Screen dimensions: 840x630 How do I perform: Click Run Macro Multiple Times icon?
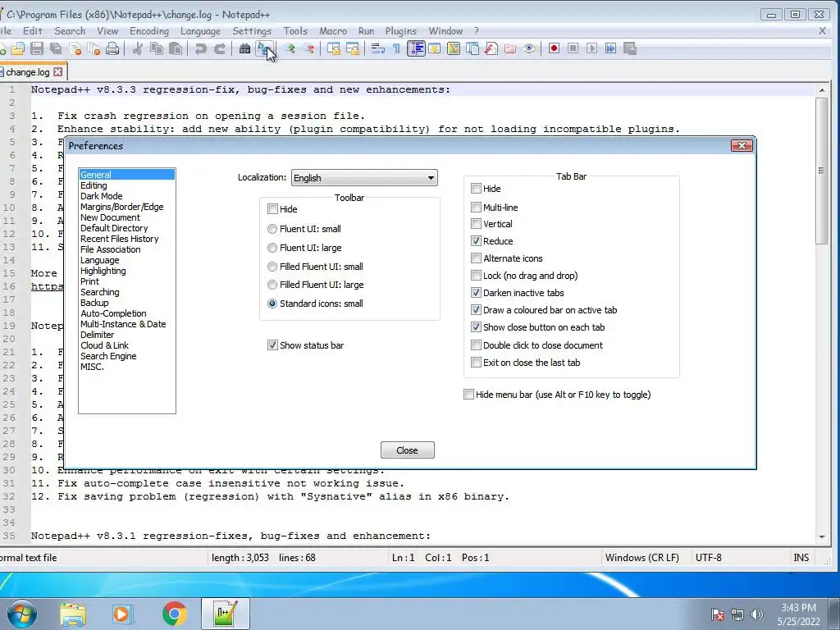[x=610, y=48]
